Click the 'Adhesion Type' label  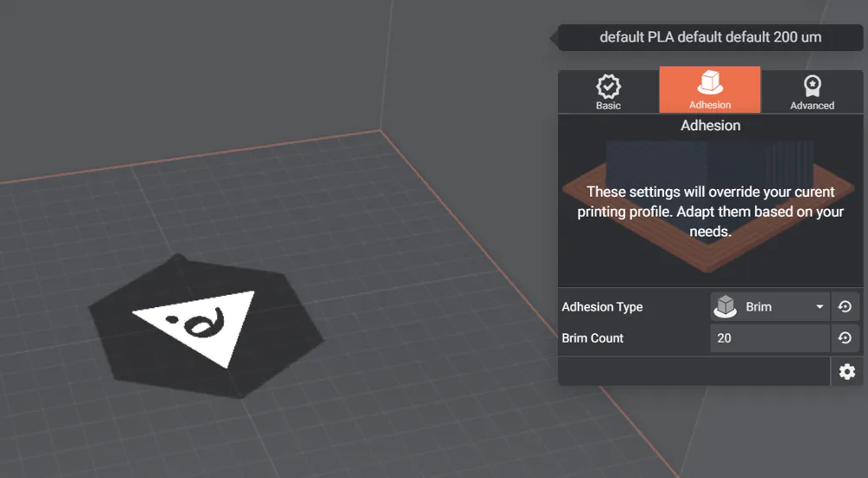602,307
